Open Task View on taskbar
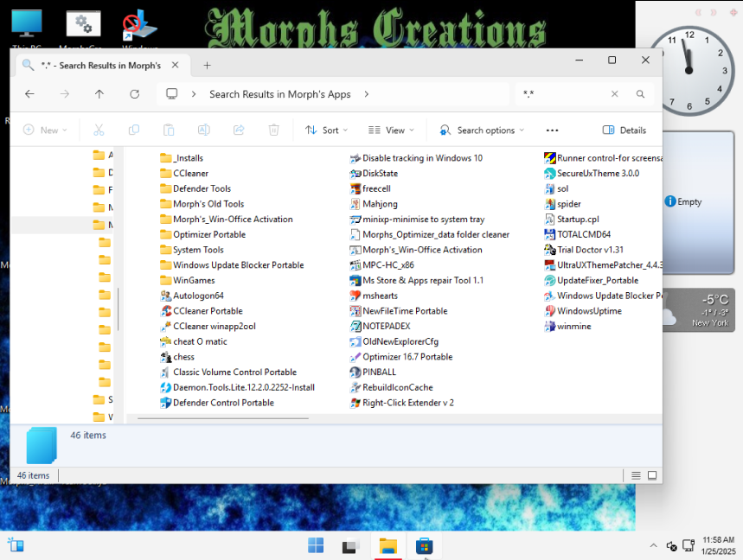This screenshot has height=560, width=743. (351, 546)
